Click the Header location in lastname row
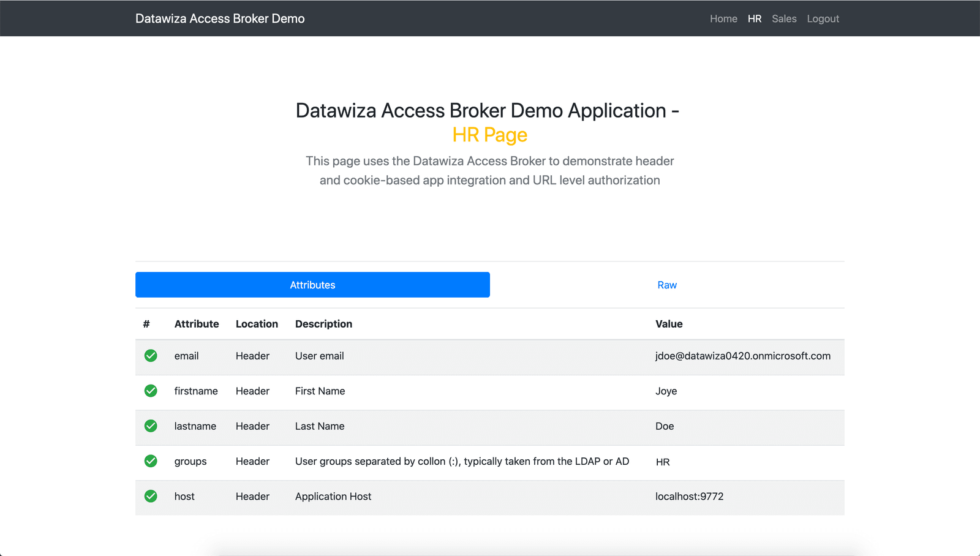This screenshot has width=980, height=556. click(x=252, y=426)
